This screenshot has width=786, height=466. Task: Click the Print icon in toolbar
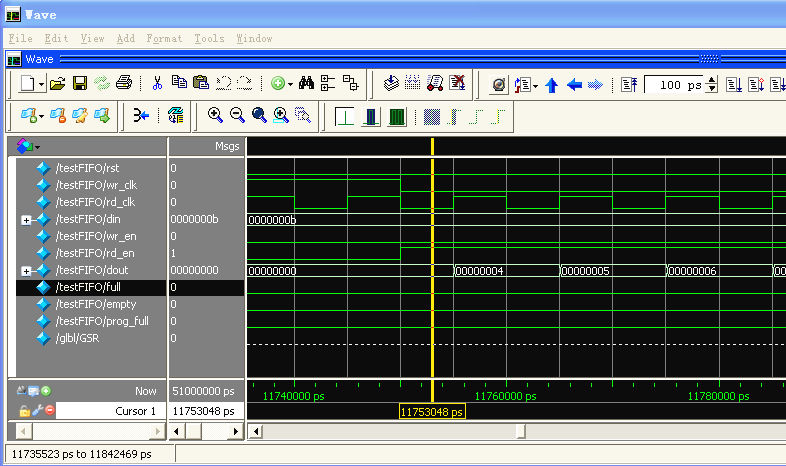[x=123, y=84]
